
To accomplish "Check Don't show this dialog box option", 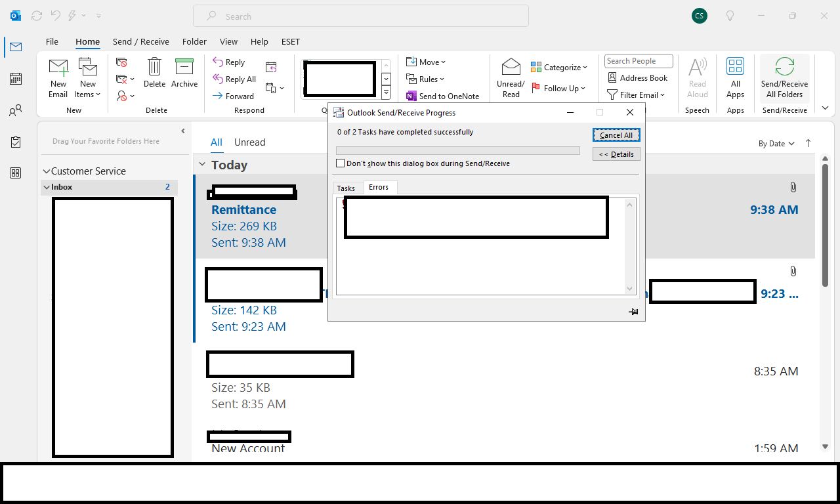I will pos(340,163).
